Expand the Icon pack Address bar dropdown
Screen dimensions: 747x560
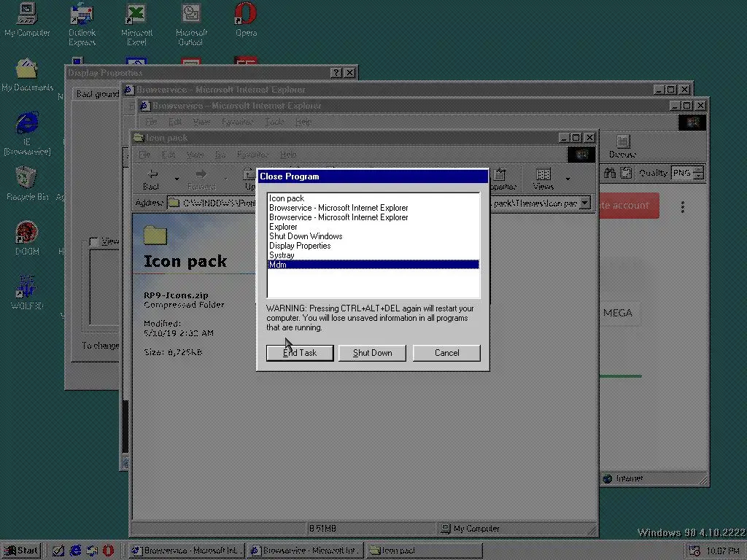(x=585, y=203)
